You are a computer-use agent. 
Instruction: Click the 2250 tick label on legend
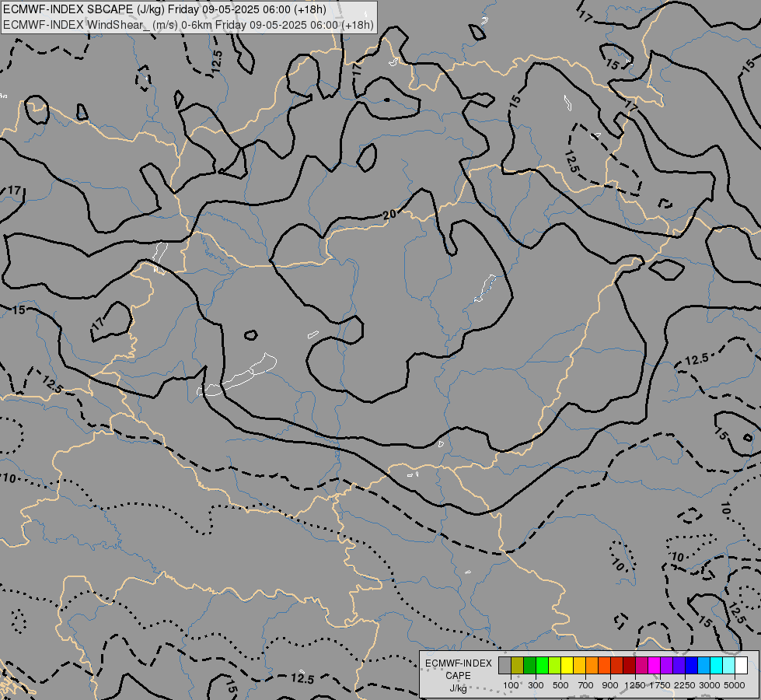685,685
